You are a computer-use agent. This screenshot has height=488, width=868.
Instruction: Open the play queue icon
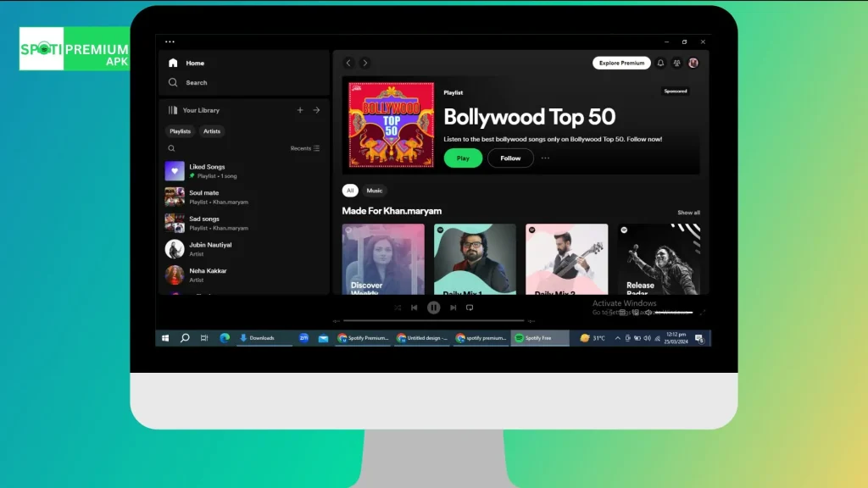(623, 313)
